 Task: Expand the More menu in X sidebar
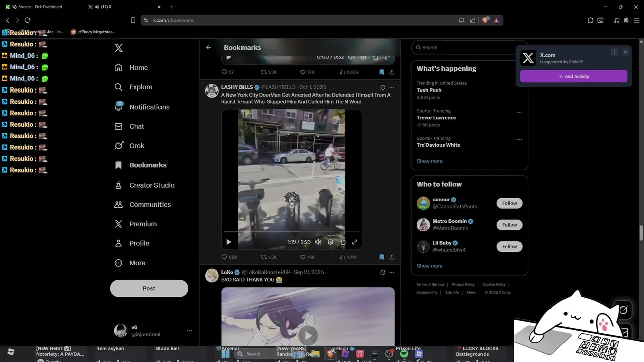(130, 263)
